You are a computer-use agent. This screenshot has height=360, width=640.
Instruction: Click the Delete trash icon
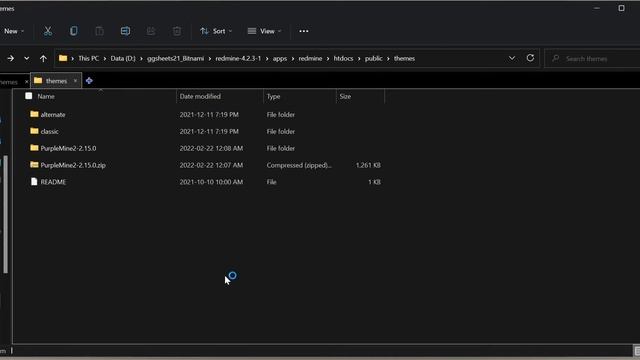pyautogui.click(x=177, y=31)
